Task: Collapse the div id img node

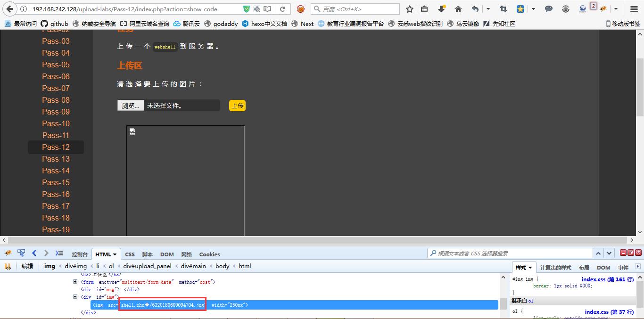Action: coord(75,297)
